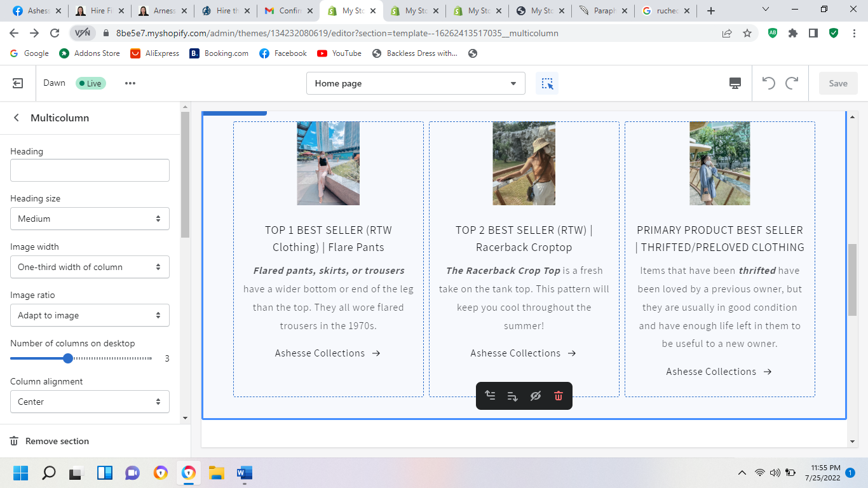This screenshot has height=488, width=868.
Task: Bookmark this page with the star icon
Action: coord(747,33)
